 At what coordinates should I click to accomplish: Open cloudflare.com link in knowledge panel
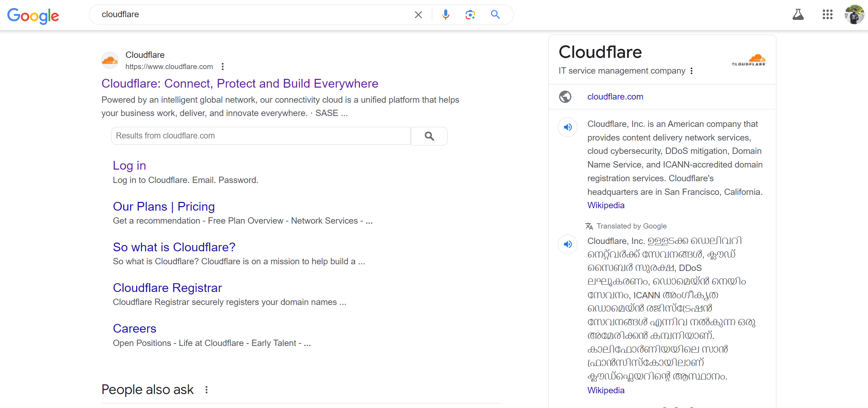point(615,97)
